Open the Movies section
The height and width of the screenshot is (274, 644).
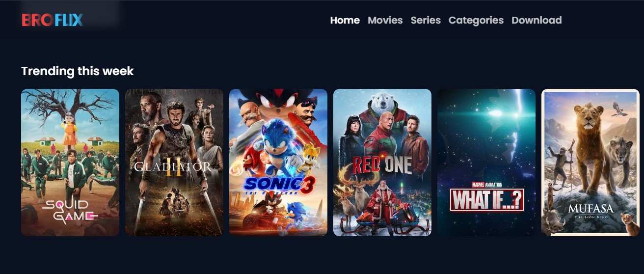pos(385,20)
